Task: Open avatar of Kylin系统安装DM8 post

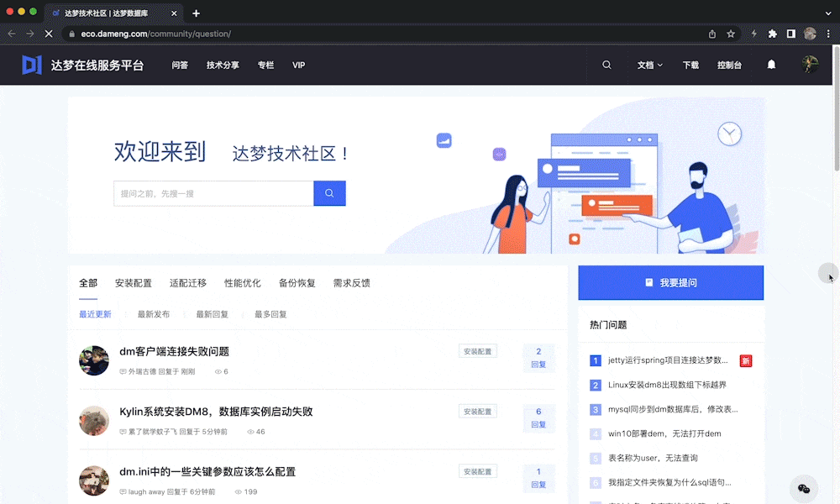Action: tap(94, 421)
